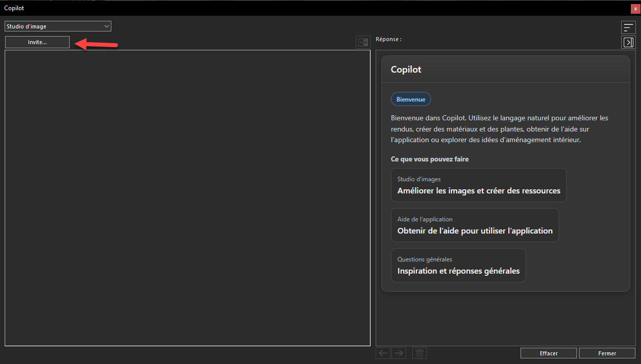Click the Copilot heading in the response card
The image size is (641, 364).
point(406,70)
